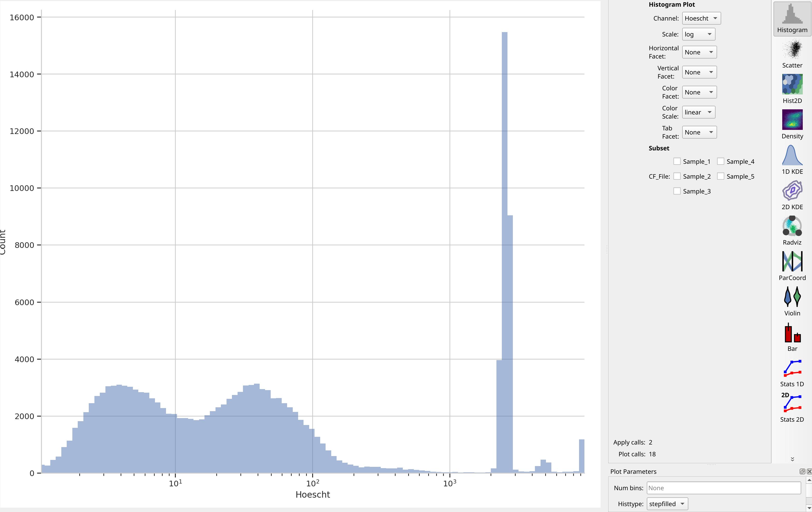Select the Stats 1D view
The height and width of the screenshot is (512, 812).
tap(792, 373)
